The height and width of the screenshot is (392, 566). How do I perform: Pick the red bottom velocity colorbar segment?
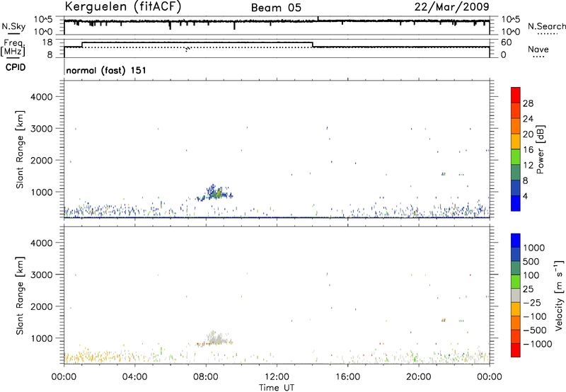tap(516, 350)
